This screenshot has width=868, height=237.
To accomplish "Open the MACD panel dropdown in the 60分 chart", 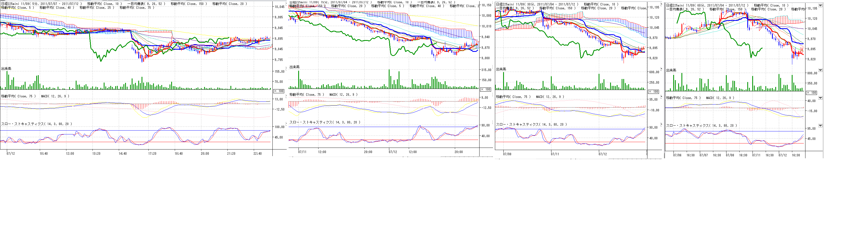I will point(821,98).
